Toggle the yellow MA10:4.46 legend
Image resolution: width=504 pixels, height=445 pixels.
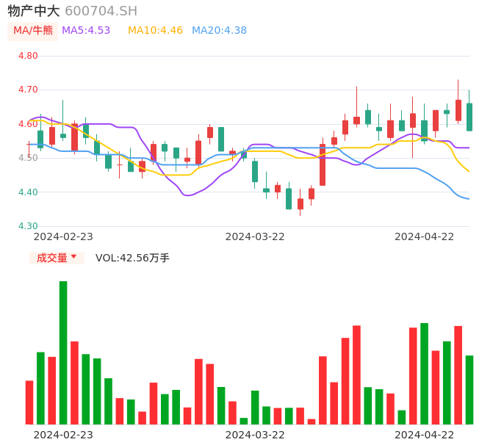[155, 31]
